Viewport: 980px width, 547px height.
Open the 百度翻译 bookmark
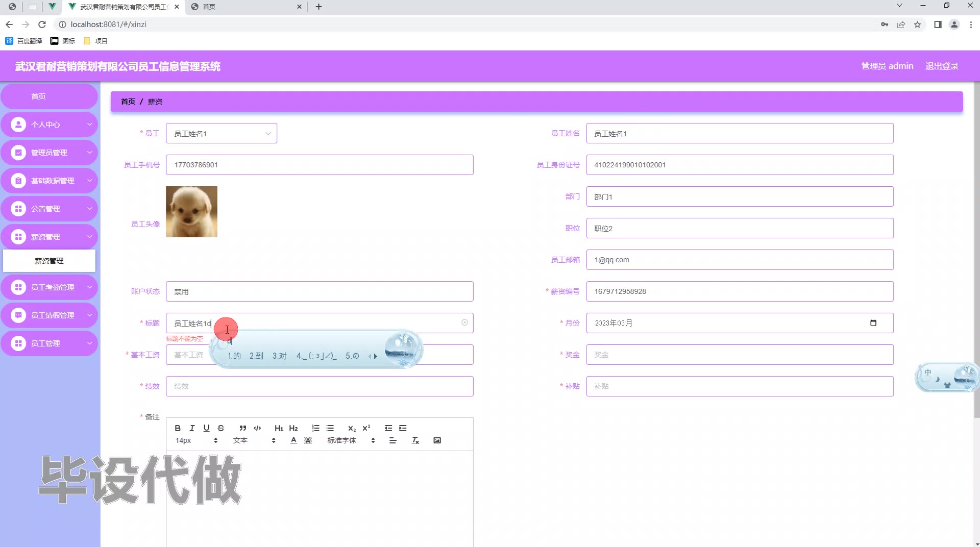24,41
